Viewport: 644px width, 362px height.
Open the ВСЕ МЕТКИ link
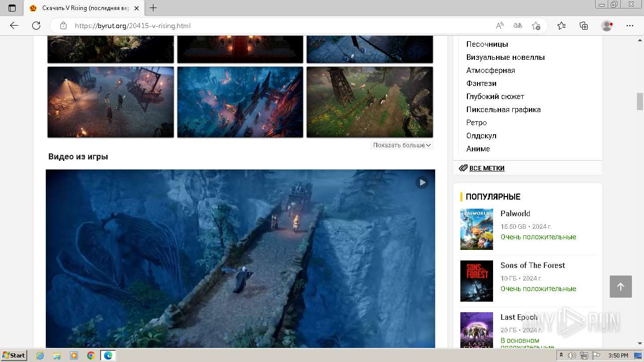487,168
